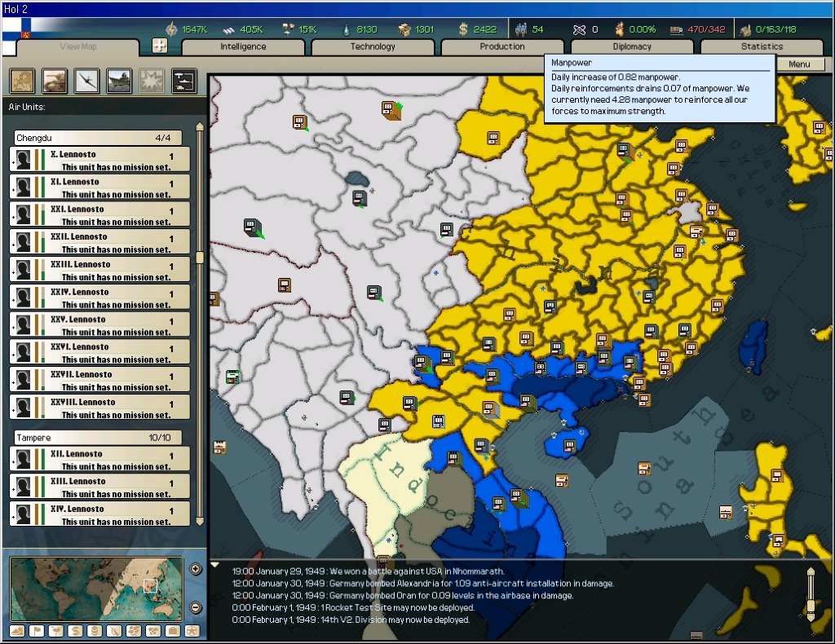Image resolution: width=835 pixels, height=644 pixels.
Task: Select the Europe map overview icon
Action: tap(22, 81)
